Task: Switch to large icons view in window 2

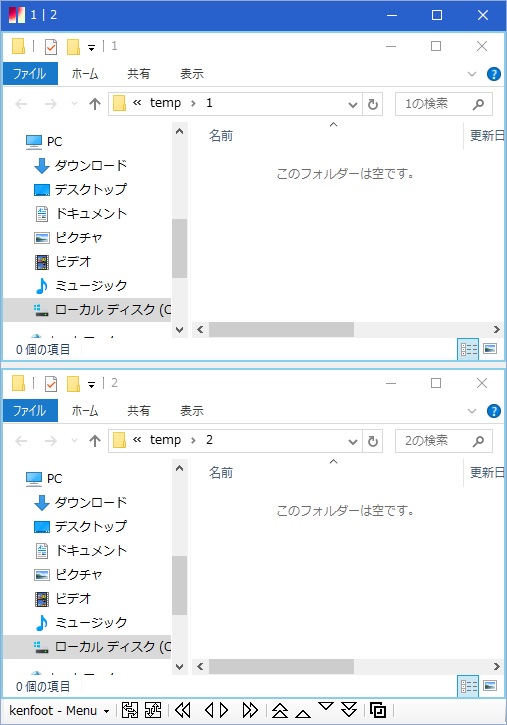Action: click(490, 686)
